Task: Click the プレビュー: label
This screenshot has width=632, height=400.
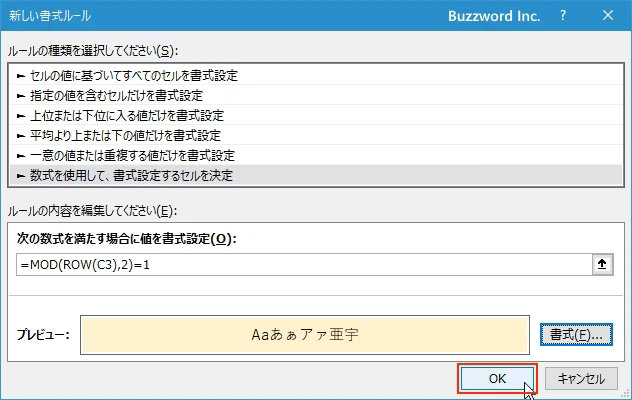Action: tap(43, 335)
